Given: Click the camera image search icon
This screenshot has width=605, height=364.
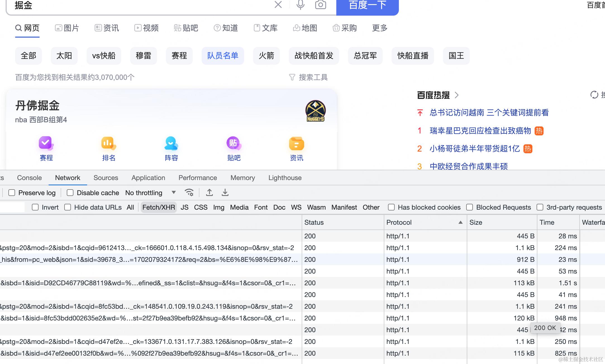Looking at the screenshot, I should (320, 5).
